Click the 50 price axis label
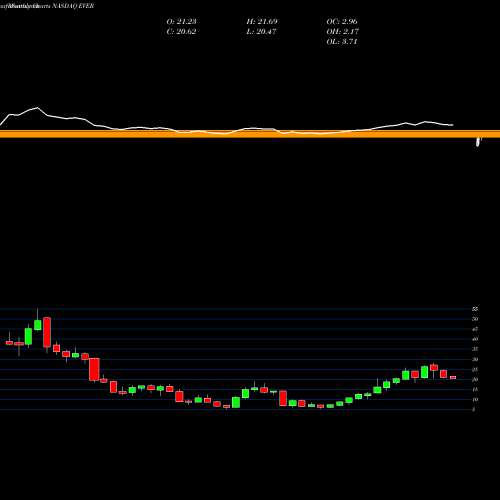Screen dimensions: 500x500 tap(475, 319)
